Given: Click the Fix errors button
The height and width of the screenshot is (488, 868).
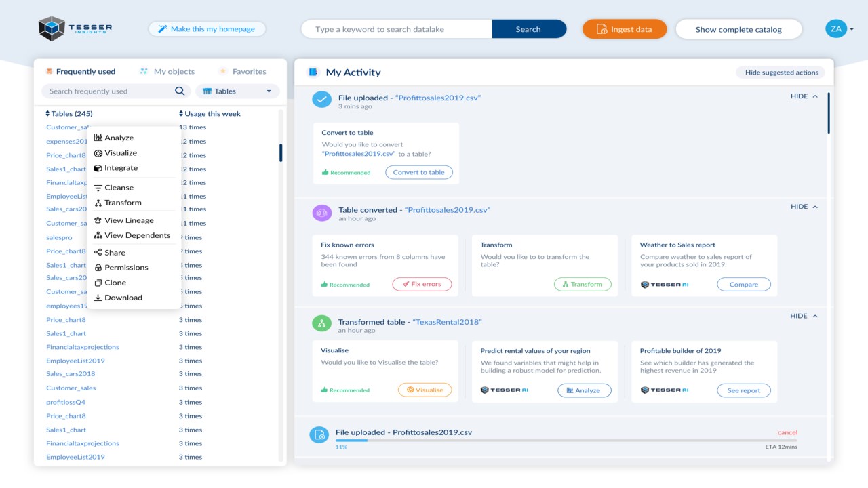Looking at the screenshot, I should click(x=422, y=284).
